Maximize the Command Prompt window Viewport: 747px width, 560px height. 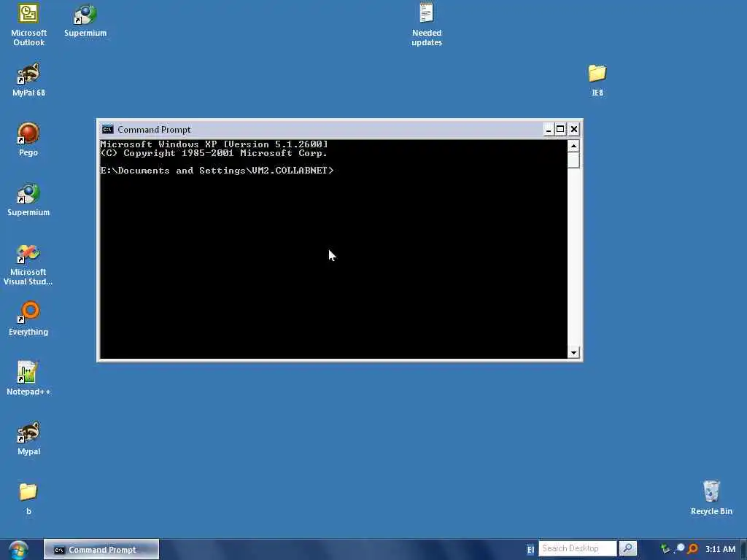tap(560, 130)
